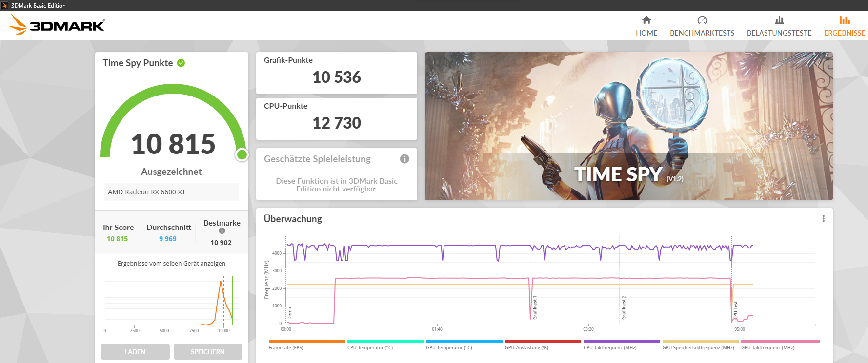Screen dimensions: 868x363
Task: Click the green validation checkmark next to Time Spy Punkte
Action: point(181,63)
